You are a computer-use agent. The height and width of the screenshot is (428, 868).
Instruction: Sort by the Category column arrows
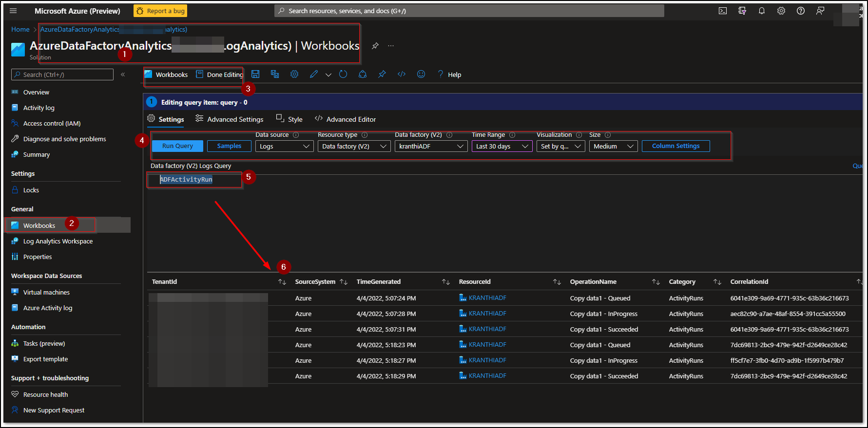click(717, 282)
